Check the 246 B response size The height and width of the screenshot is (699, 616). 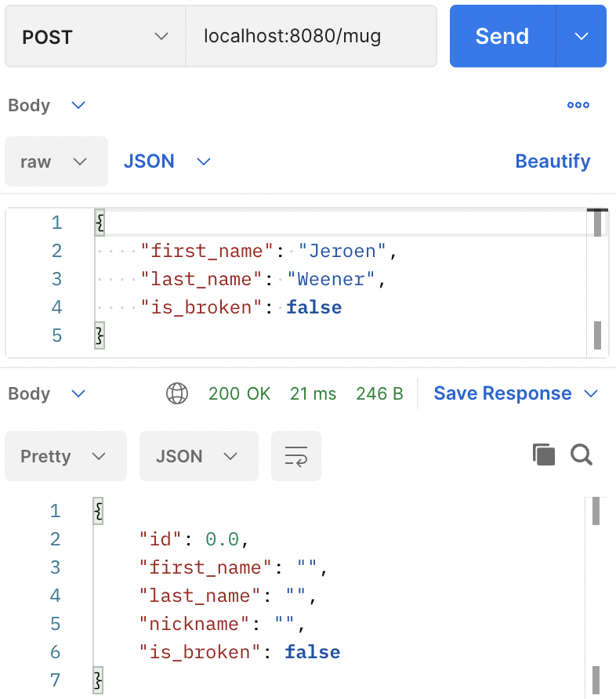coord(379,393)
